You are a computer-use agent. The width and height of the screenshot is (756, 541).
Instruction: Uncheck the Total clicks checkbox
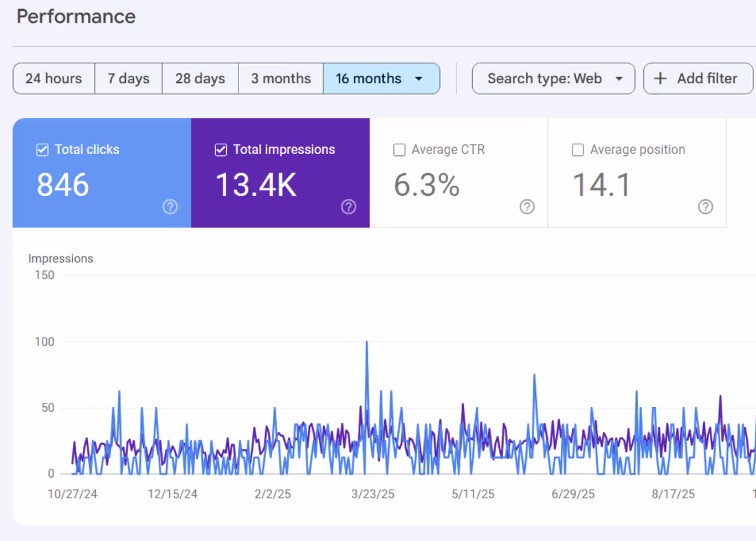click(42, 149)
